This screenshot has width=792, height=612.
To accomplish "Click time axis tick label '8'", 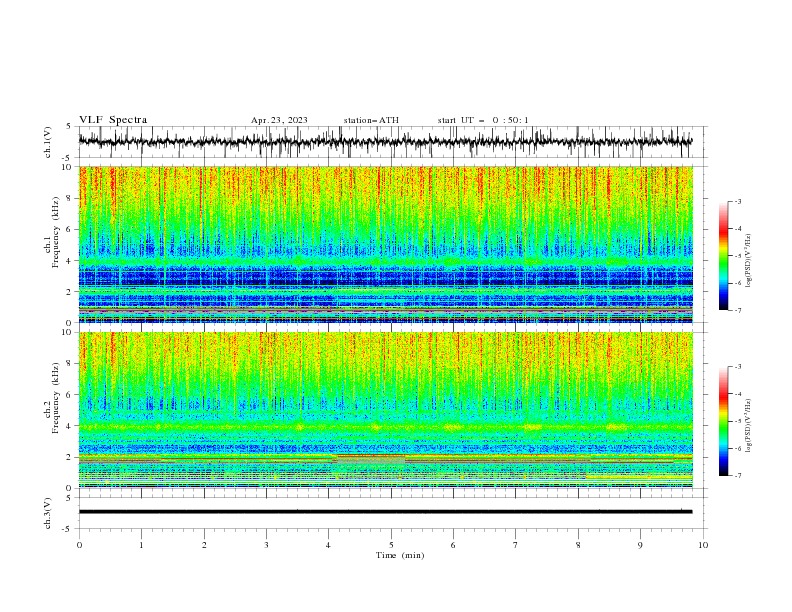I will click(x=578, y=545).
